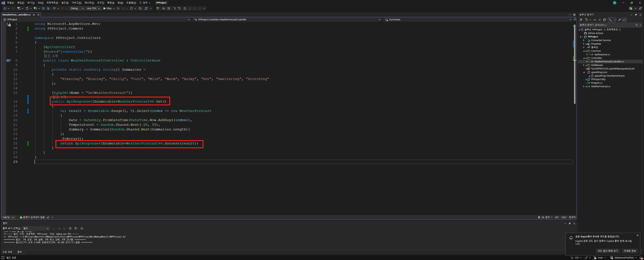Open Properties wrench icon in Solution Explorer
644x260 pixels.
(619, 20)
